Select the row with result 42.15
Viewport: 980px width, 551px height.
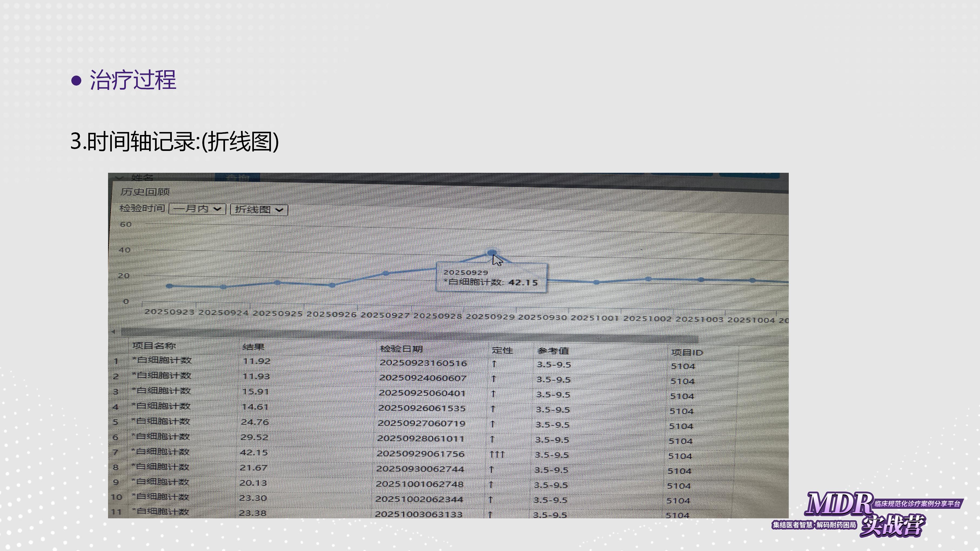tap(254, 452)
